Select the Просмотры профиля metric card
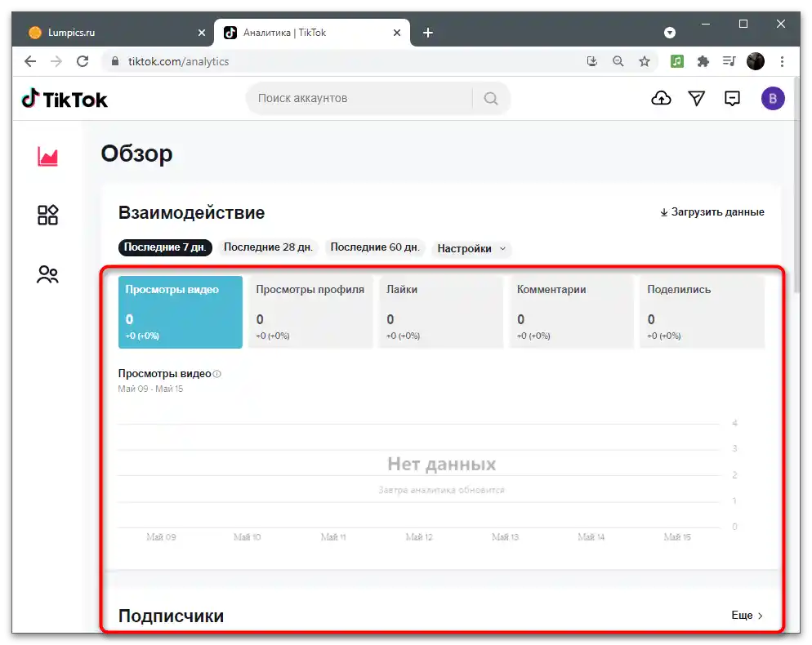This screenshot has width=812, height=645. [x=310, y=312]
